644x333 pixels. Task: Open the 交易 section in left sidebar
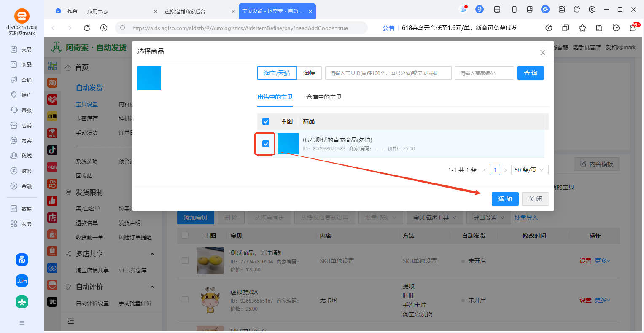coord(22,49)
